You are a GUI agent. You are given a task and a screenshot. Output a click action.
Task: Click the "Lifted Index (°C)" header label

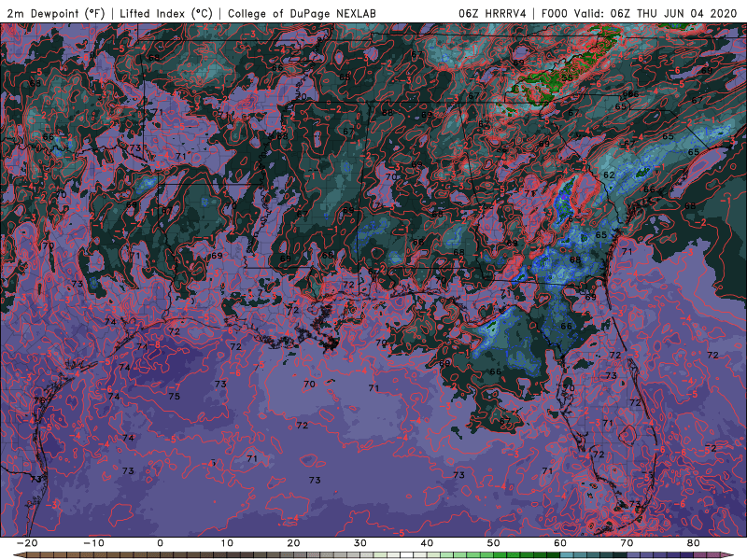[x=166, y=13]
